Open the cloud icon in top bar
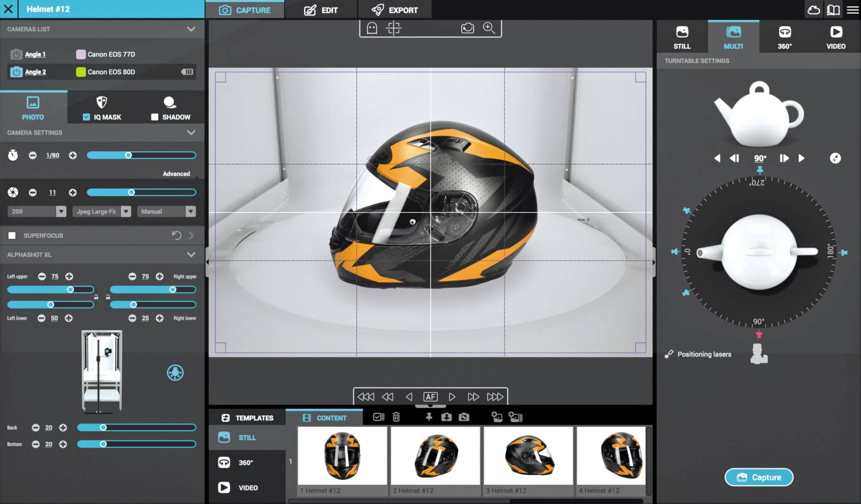Image resolution: width=861 pixels, height=504 pixels. click(813, 9)
